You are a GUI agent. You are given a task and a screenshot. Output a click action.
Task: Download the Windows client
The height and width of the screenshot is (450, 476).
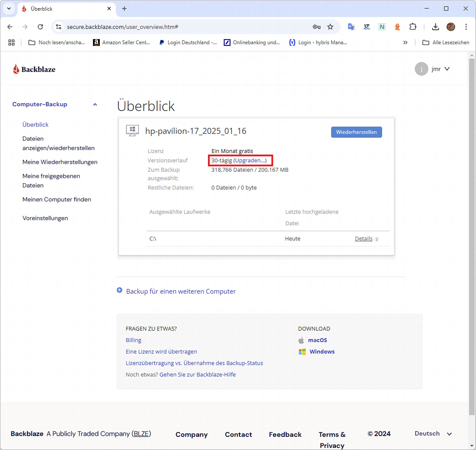click(x=322, y=351)
